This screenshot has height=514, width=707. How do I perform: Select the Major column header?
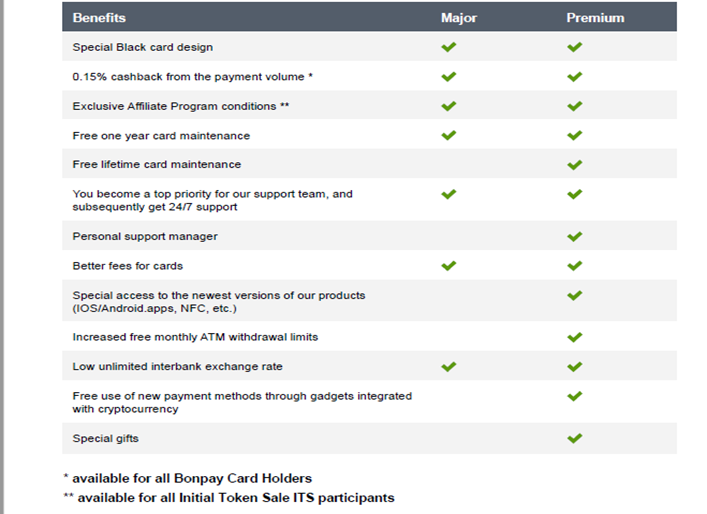pyautogui.click(x=459, y=18)
